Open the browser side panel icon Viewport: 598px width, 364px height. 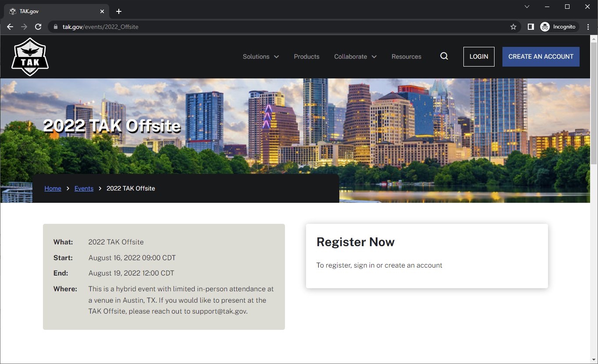[x=530, y=27]
